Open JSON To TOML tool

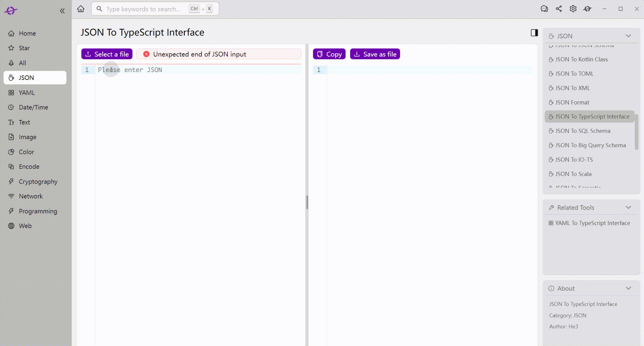[589, 74]
